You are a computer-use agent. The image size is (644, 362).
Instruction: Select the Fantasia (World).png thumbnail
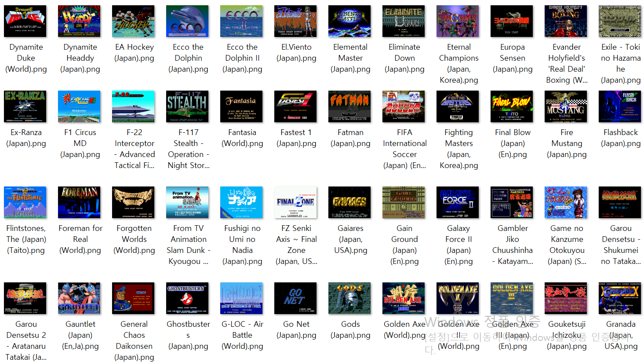[241, 106]
